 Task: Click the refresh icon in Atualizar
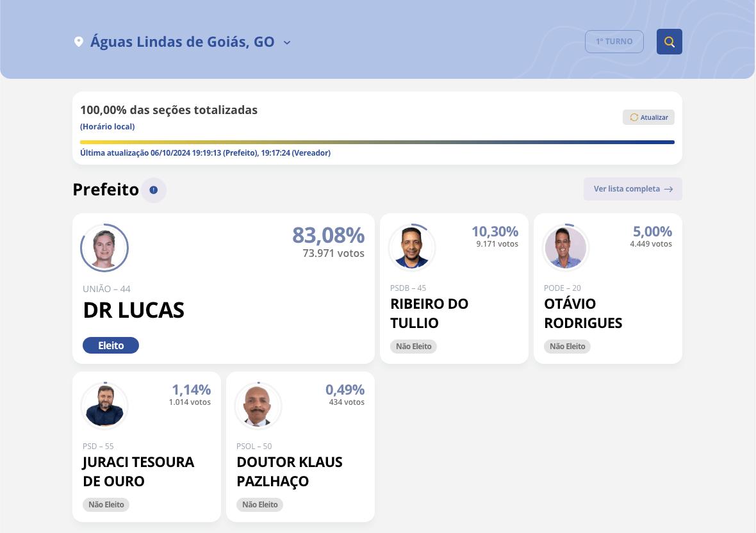(x=634, y=117)
